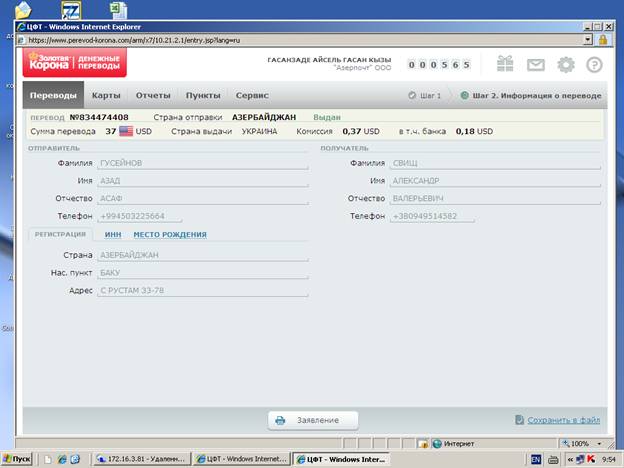Click the Выдан status text
The width and height of the screenshot is (624, 468).
(327, 117)
